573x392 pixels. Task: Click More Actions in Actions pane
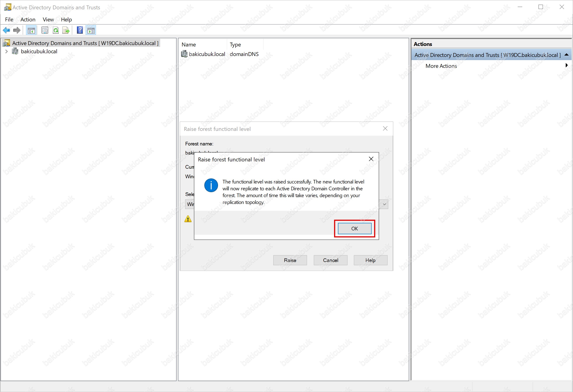pyautogui.click(x=441, y=66)
